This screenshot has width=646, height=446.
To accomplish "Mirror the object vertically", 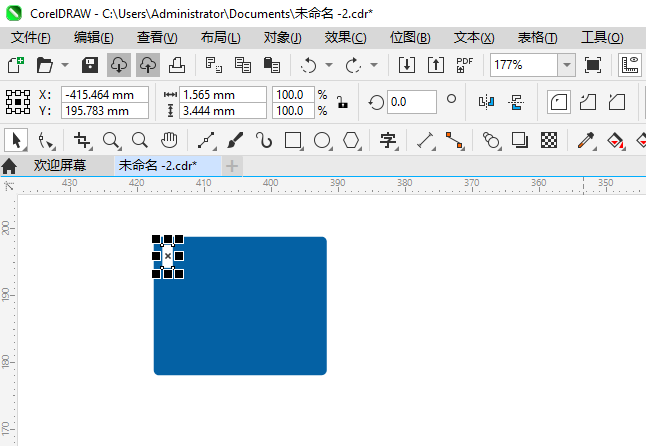I will point(516,102).
